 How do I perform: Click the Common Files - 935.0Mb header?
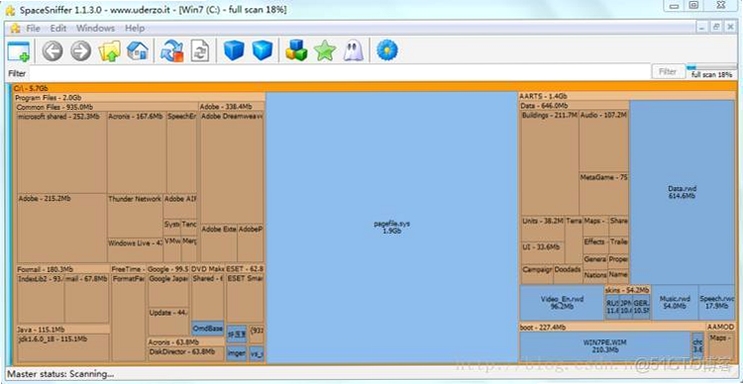point(107,107)
